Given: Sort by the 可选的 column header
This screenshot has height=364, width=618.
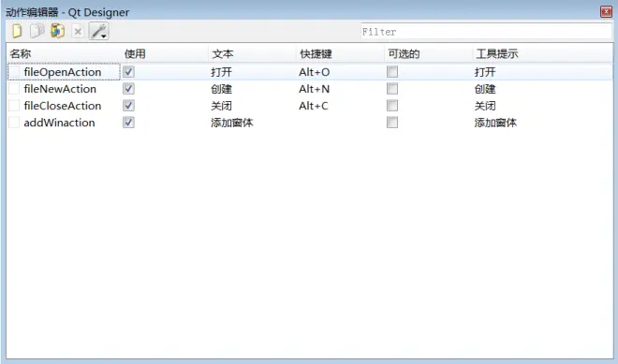Looking at the screenshot, I should pos(404,53).
